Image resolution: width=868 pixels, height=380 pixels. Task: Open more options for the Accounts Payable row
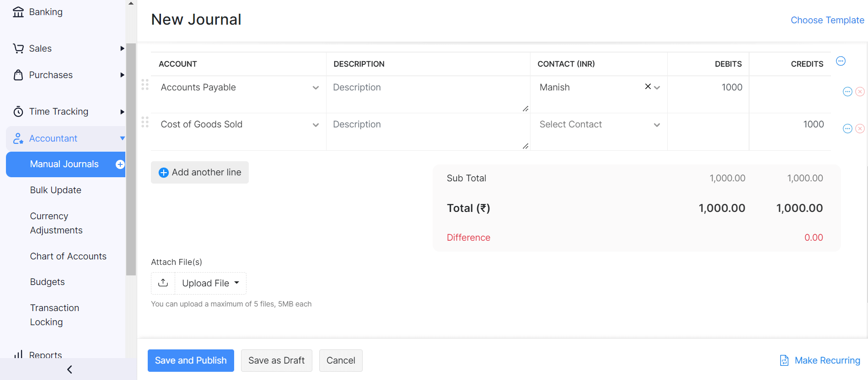tap(847, 92)
